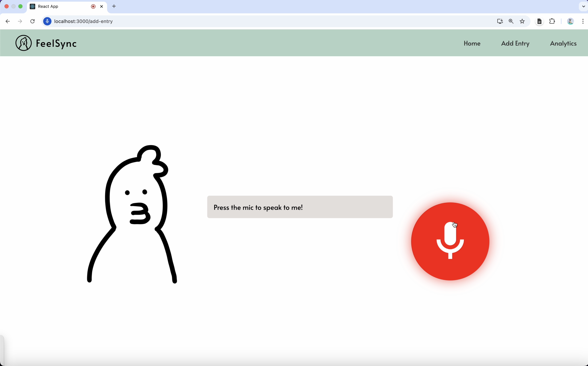Open the Add Entry nav link
This screenshot has height=366, width=588.
point(515,43)
